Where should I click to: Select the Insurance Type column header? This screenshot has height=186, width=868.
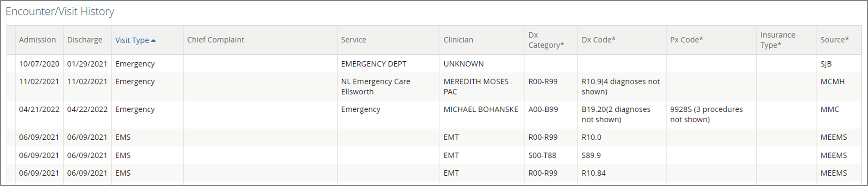777,40
